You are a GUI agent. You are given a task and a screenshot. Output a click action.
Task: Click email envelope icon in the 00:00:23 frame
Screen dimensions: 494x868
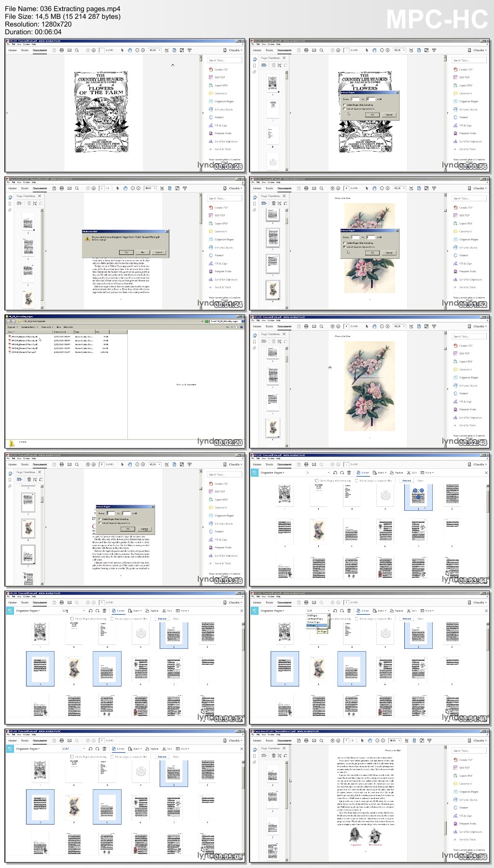point(69,50)
